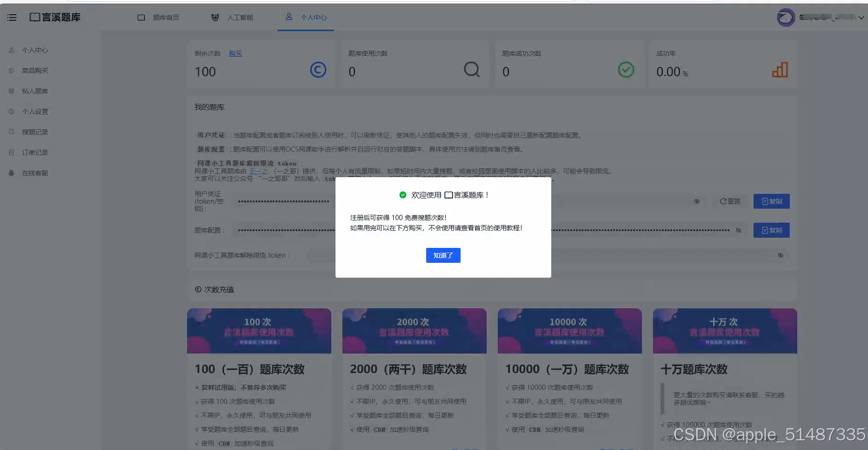Click the orange bar chart icon in 成功率 card
Viewport: 868px width, 450px height.
(780, 70)
